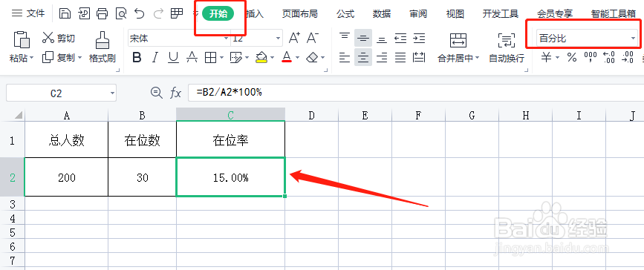The image size is (644, 270).
Task: Click the cell borders icon
Action: [211, 57]
